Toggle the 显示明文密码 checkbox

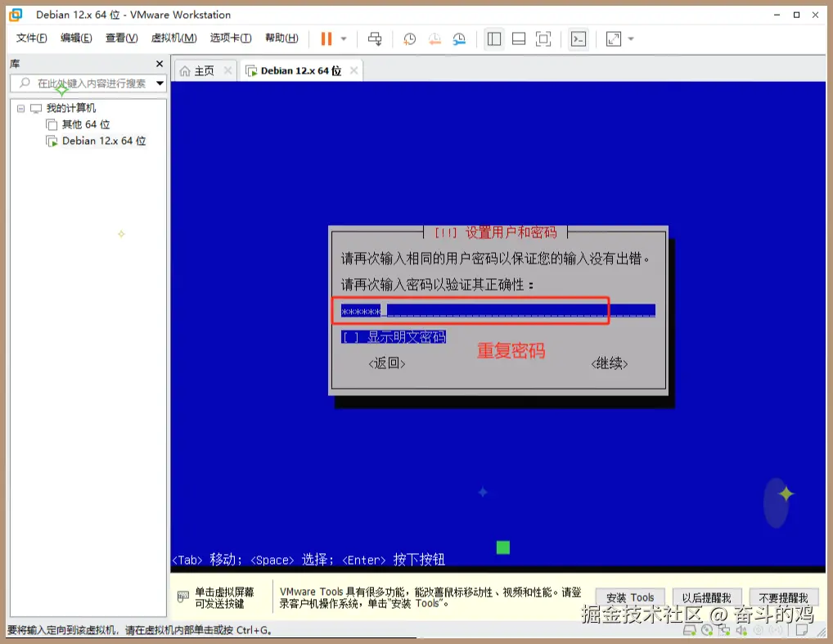click(x=393, y=337)
